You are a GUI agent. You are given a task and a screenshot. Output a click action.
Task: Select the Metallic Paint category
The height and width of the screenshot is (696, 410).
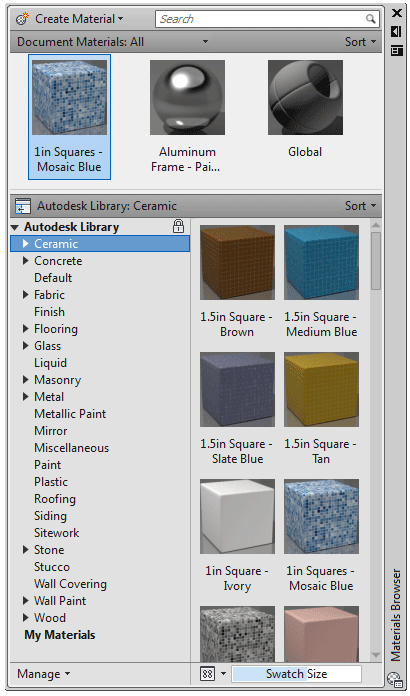tap(70, 414)
